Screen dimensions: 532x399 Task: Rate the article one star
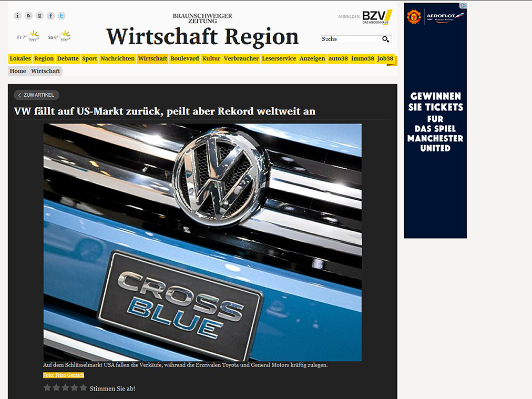tap(47, 387)
